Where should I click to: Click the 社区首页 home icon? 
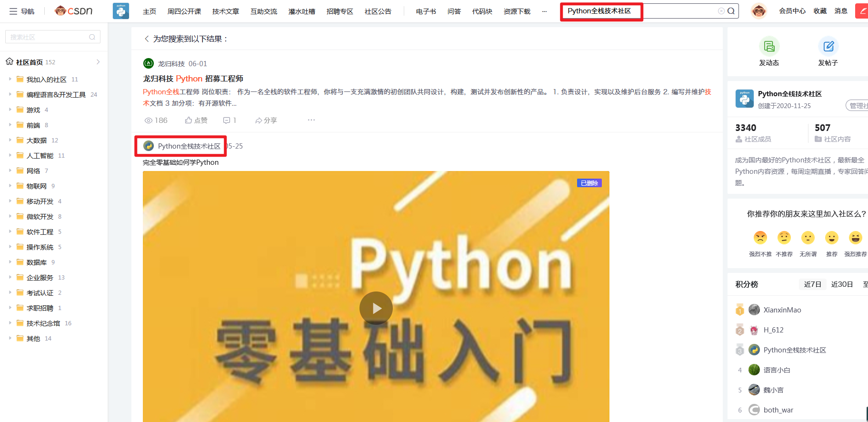point(10,61)
